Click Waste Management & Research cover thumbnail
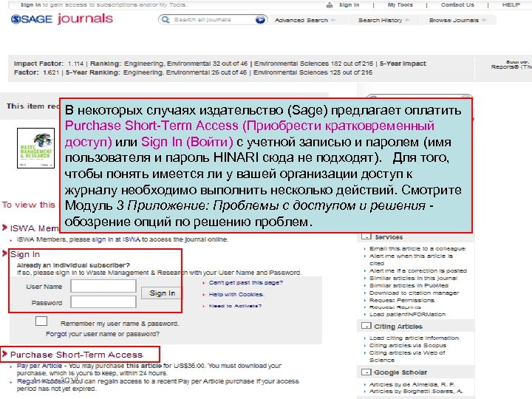The height and width of the screenshot is (399, 532). pos(35,148)
